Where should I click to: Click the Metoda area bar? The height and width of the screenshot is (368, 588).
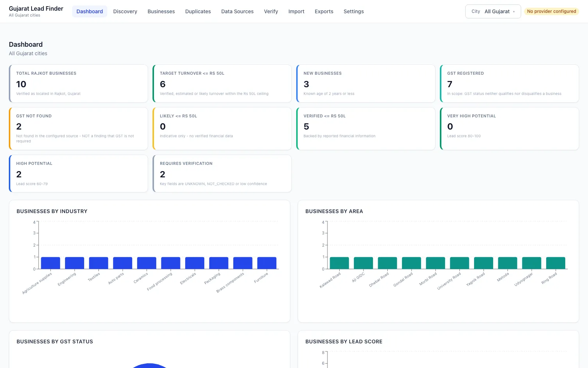508,263
